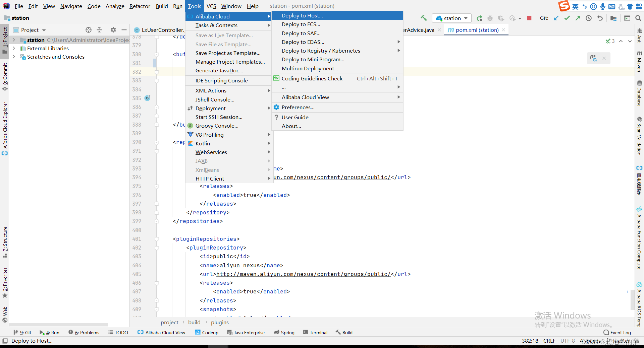Viewport: 644px width, 348px height.
Task: Expand Deploy to EDAS submenu
Action: coord(337,42)
